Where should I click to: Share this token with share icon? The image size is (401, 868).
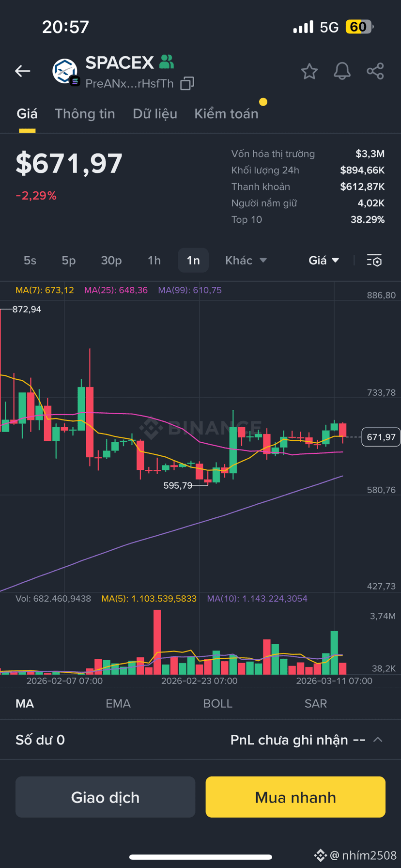tap(375, 71)
